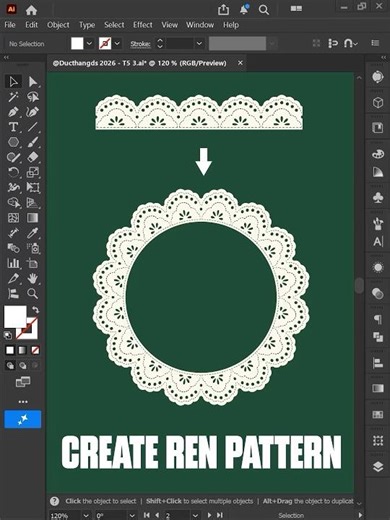
Task: Change Screen Mode button
Action: (23, 382)
